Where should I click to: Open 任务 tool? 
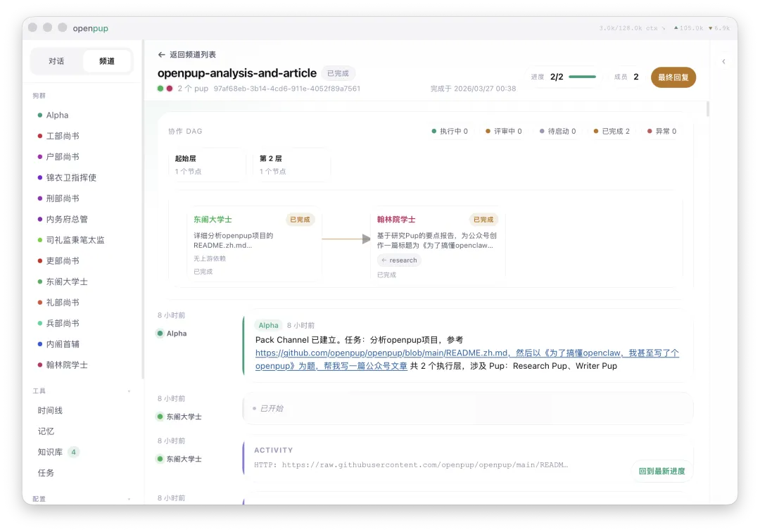(x=46, y=474)
